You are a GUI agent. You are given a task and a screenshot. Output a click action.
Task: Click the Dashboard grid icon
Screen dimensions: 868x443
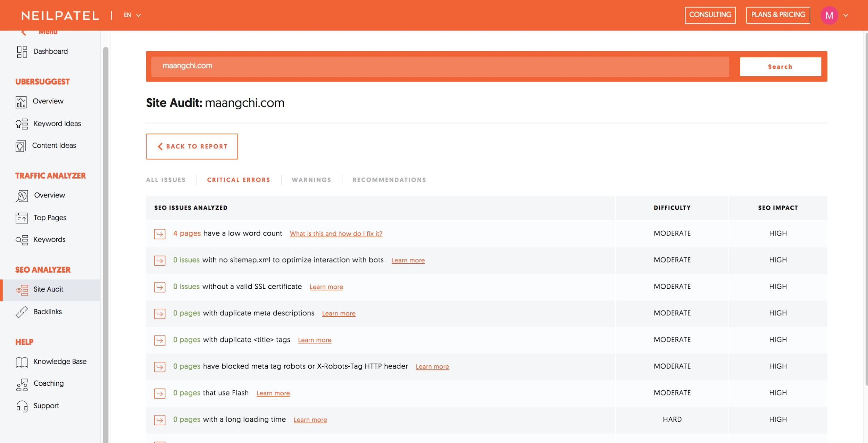coord(22,52)
